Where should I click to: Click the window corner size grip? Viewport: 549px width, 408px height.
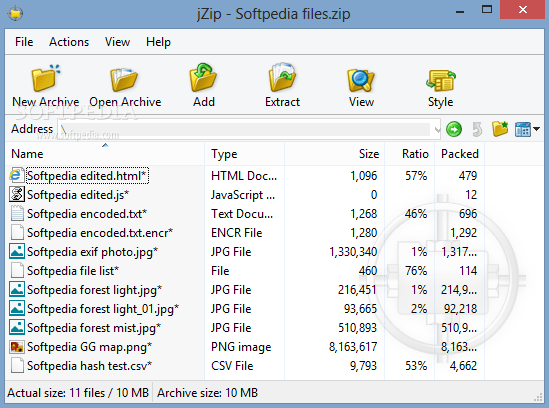538,397
